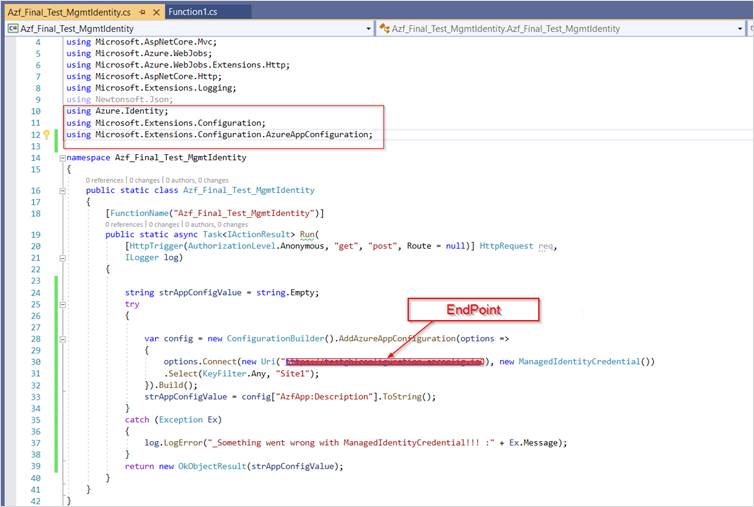The height and width of the screenshot is (507, 754).
Task: Click the C# project icon in navigation bar
Action: pyautogui.click(x=13, y=29)
